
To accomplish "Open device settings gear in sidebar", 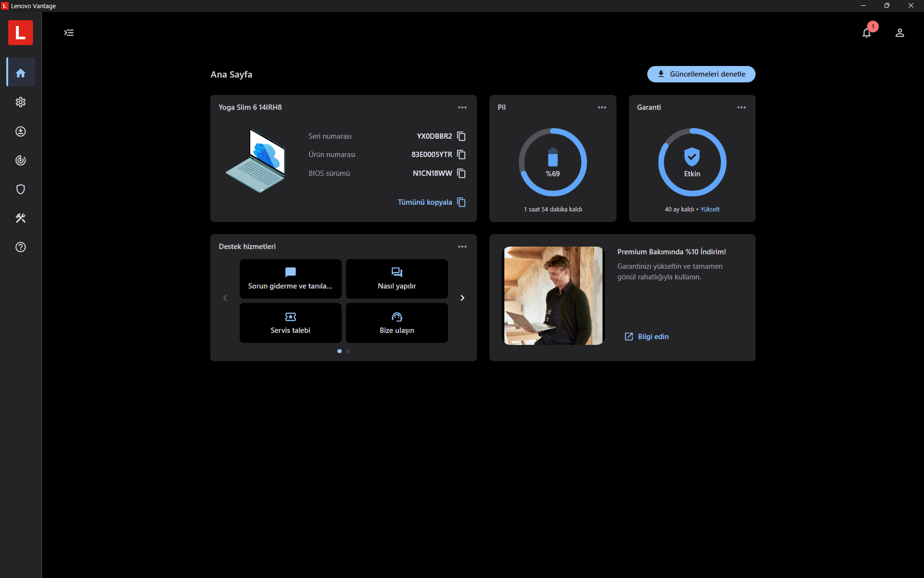I will click(21, 102).
